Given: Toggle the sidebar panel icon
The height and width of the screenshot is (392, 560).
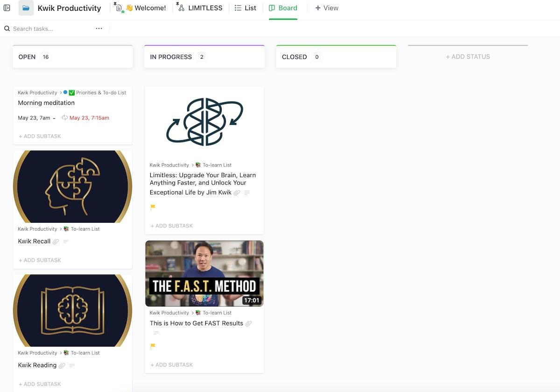Looking at the screenshot, I should click(x=7, y=8).
